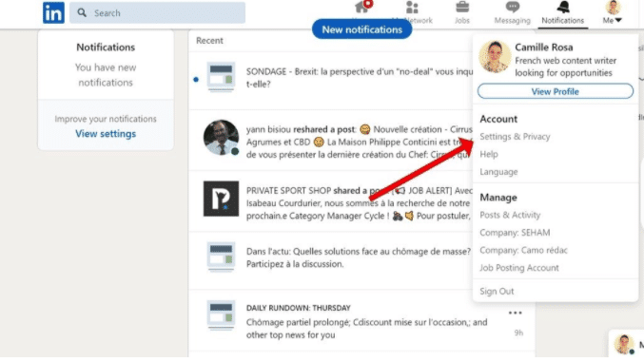Open Settings & Privacy menu item
The image size is (644, 362).
click(515, 137)
